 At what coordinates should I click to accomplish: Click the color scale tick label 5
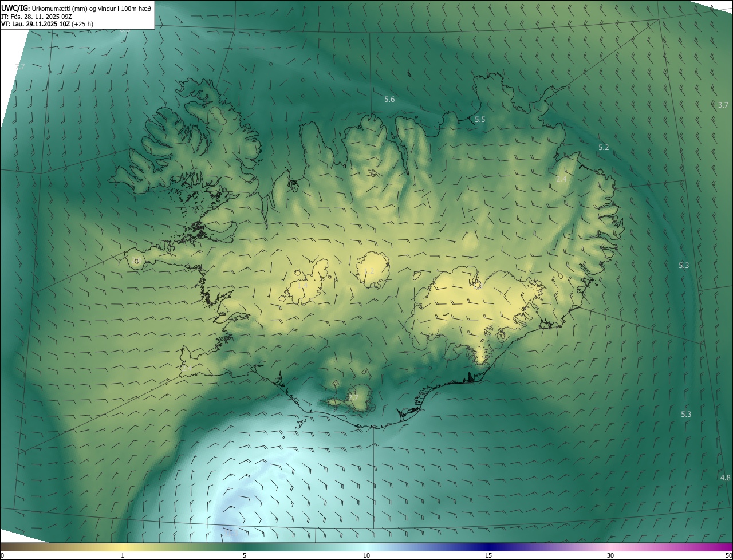tap(245, 555)
